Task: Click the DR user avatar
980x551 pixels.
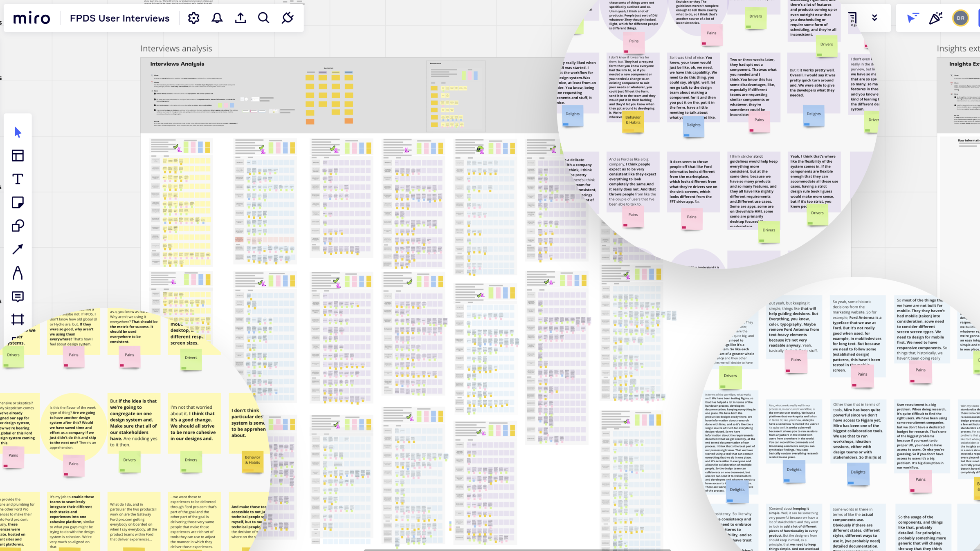Action: [960, 18]
